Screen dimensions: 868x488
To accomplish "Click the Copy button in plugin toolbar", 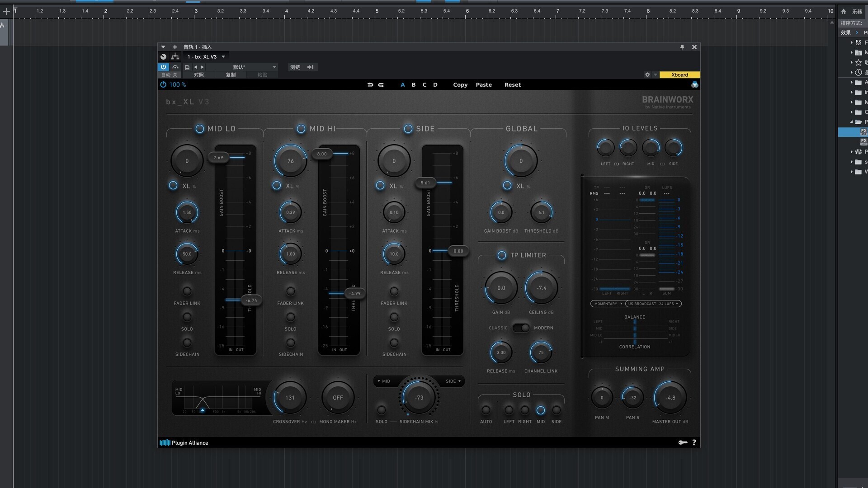I will coord(460,84).
